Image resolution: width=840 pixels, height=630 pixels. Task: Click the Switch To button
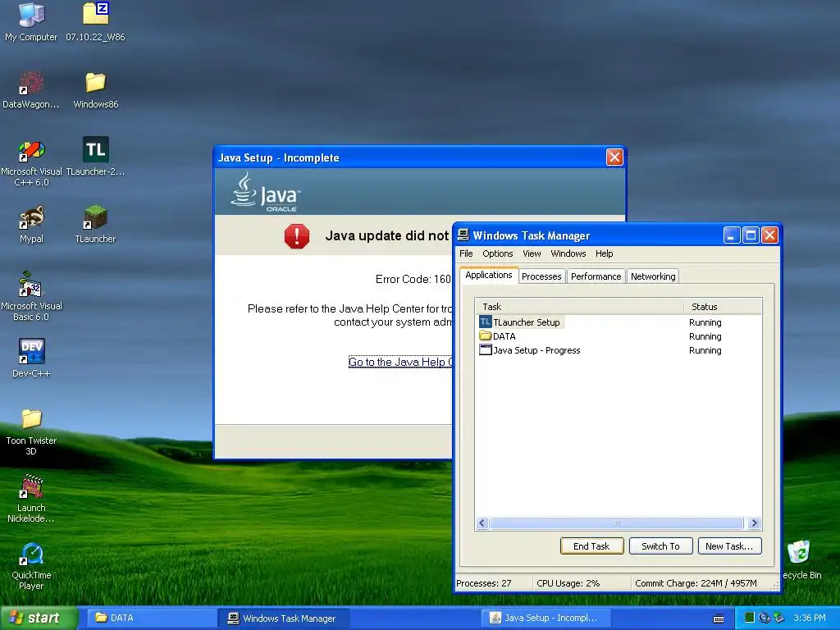[x=660, y=546]
